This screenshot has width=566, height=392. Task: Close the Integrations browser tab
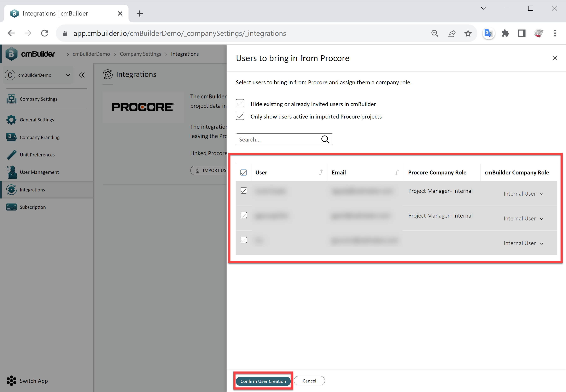[120, 13]
